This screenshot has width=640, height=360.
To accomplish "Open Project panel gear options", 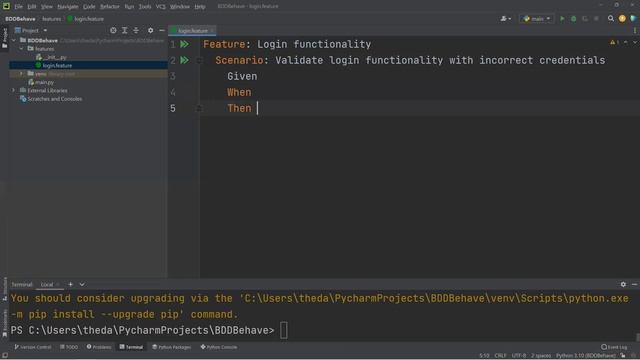I will pyautogui.click(x=150, y=30).
